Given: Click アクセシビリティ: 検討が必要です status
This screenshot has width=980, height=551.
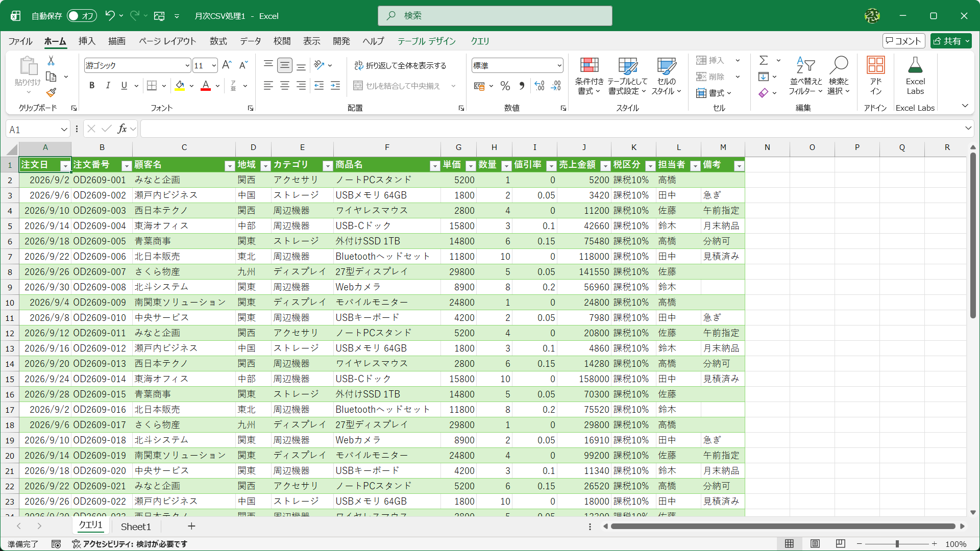Looking at the screenshot, I should pos(130,544).
